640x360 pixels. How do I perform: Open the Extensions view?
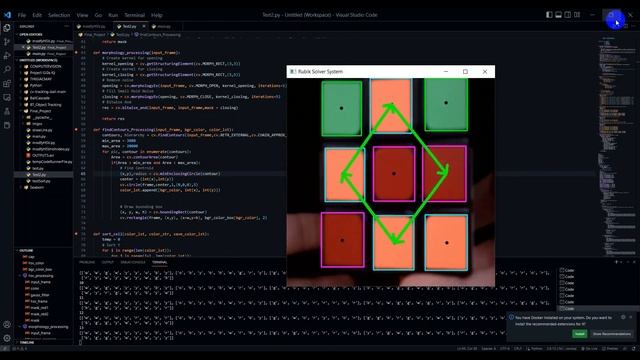(x=7, y=84)
